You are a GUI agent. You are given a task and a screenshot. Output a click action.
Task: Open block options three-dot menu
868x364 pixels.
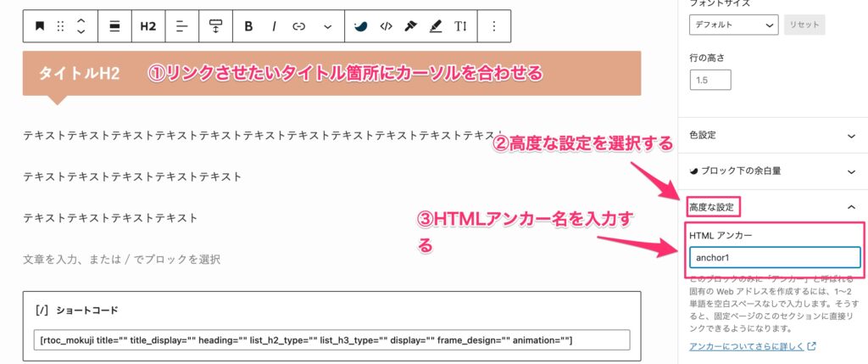point(494,26)
